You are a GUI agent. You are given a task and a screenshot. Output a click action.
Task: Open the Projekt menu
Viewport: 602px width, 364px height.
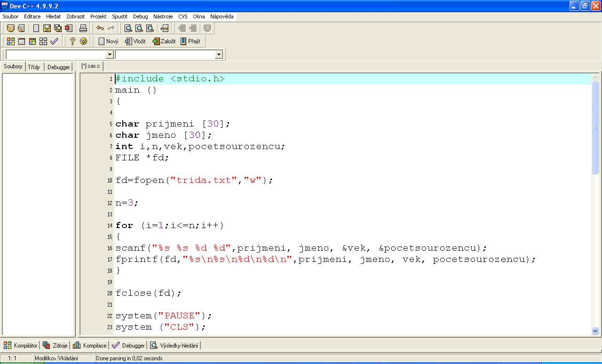pos(98,16)
